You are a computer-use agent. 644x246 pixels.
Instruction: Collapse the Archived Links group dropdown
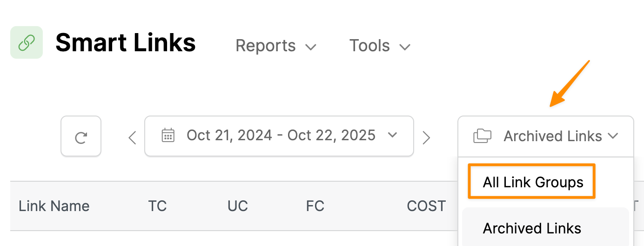546,136
